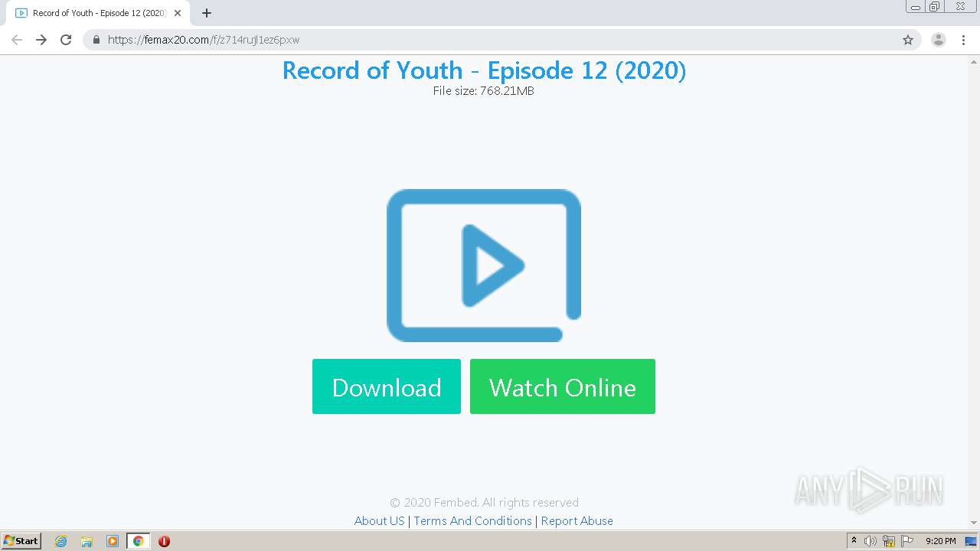
Task: Open the Terms And Conditions link
Action: click(472, 520)
